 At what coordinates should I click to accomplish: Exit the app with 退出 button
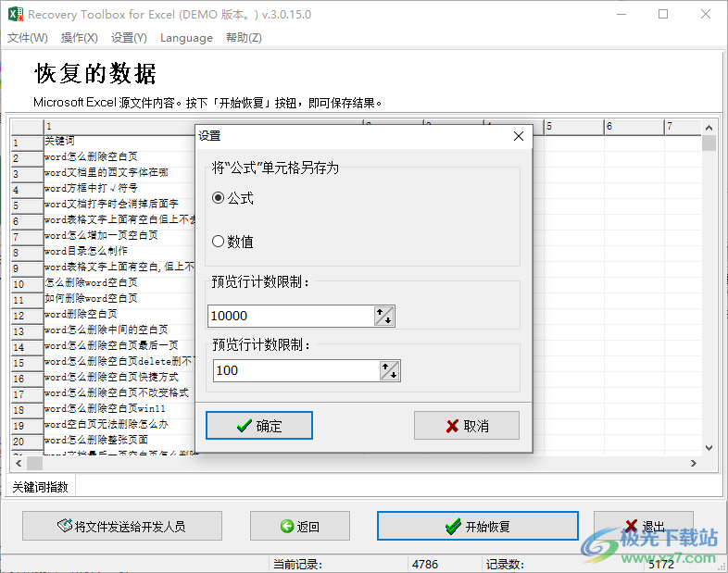coord(644,526)
